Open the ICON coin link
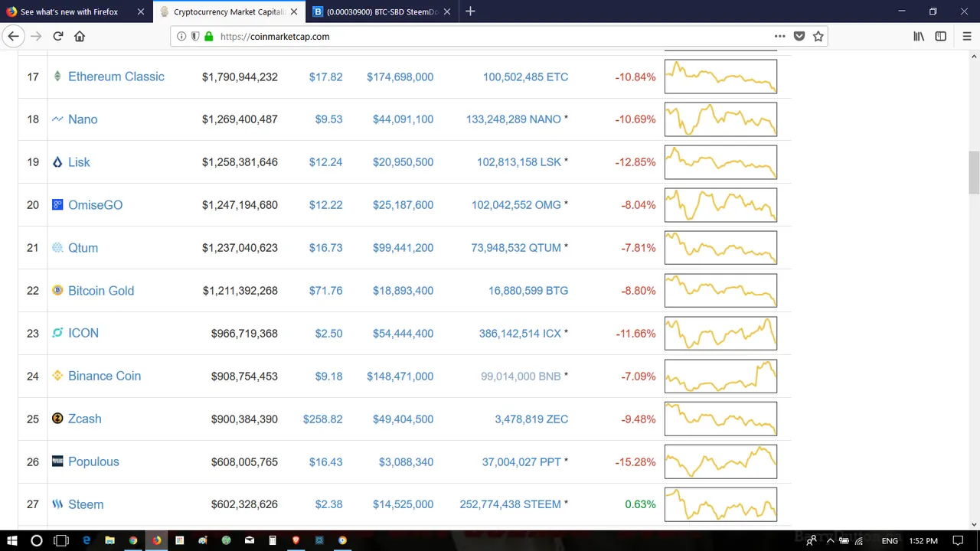Screen dimensions: 980x551 click(83, 333)
